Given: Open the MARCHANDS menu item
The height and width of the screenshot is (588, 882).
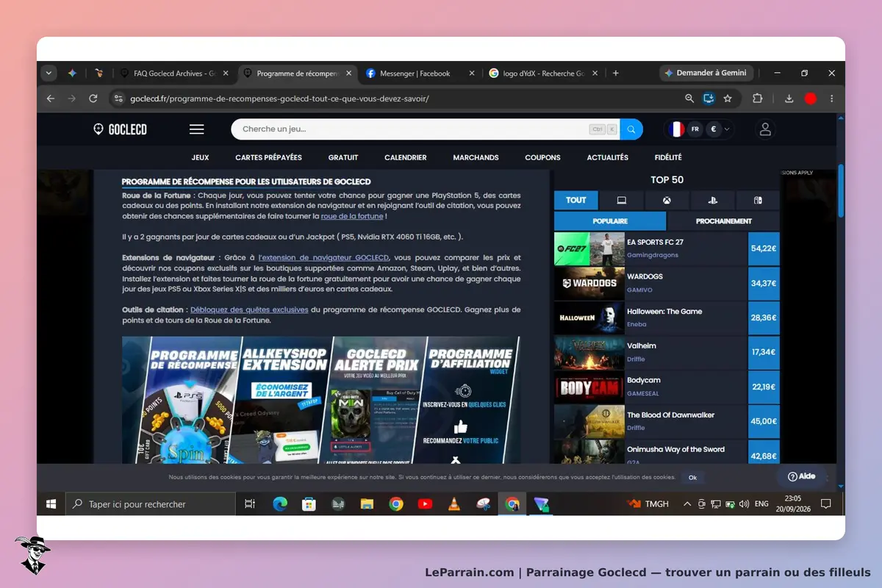Looking at the screenshot, I should coord(476,157).
